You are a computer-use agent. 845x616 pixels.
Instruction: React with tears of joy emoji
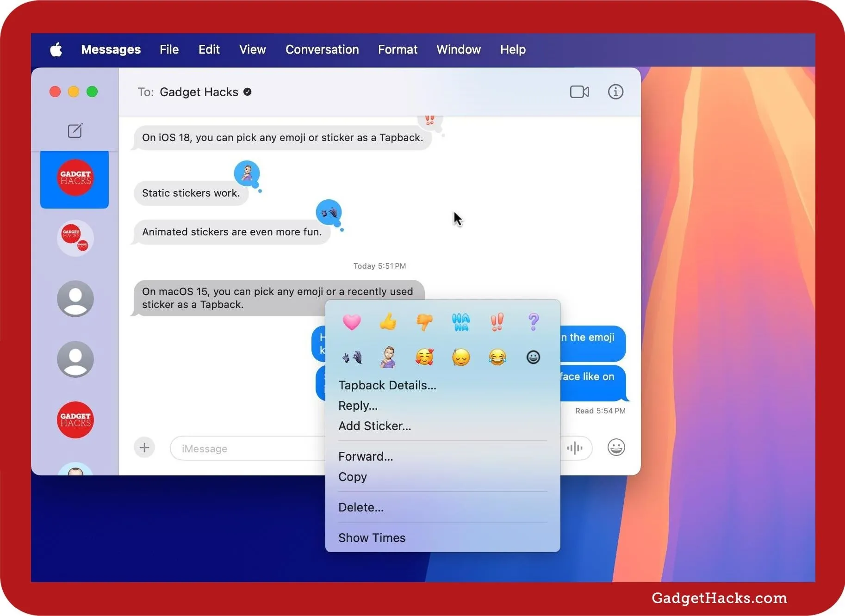[x=497, y=357]
